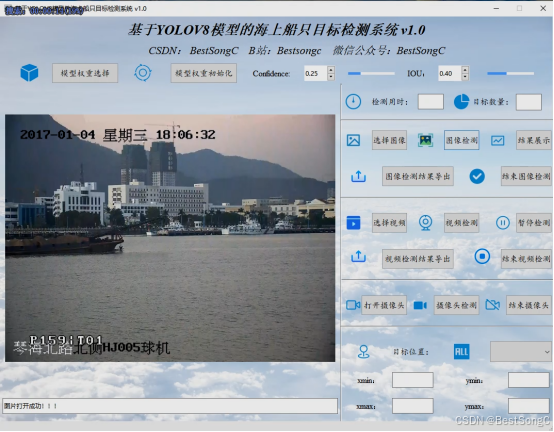Pause detection with 暂停检测 button
Screen dimensions: 554x432
pyautogui.click(x=534, y=223)
